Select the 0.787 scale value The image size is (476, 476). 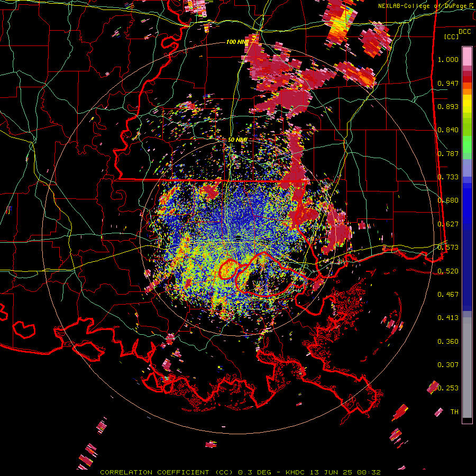[448, 153]
